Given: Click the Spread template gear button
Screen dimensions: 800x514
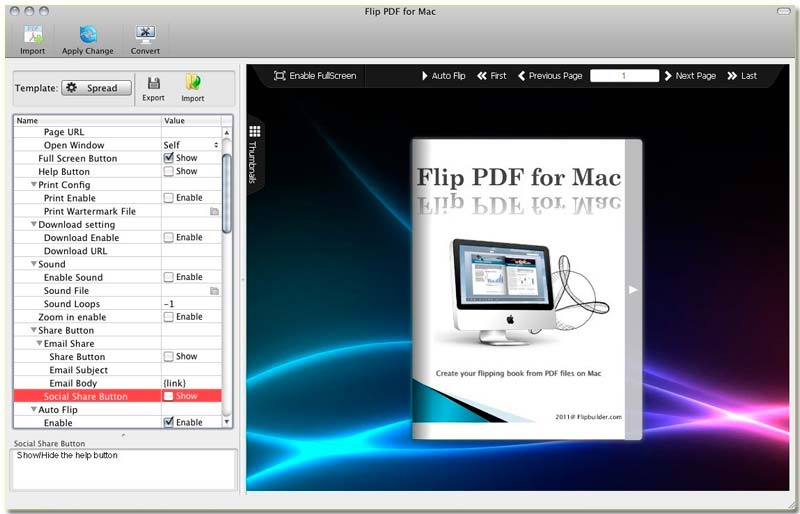Looking at the screenshot, I should coord(96,88).
